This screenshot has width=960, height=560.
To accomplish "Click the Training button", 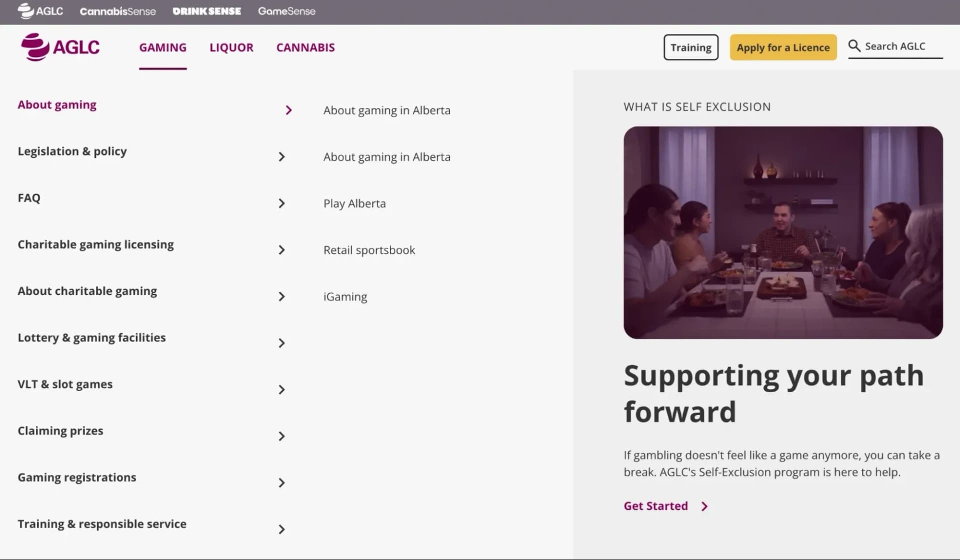I will (691, 47).
